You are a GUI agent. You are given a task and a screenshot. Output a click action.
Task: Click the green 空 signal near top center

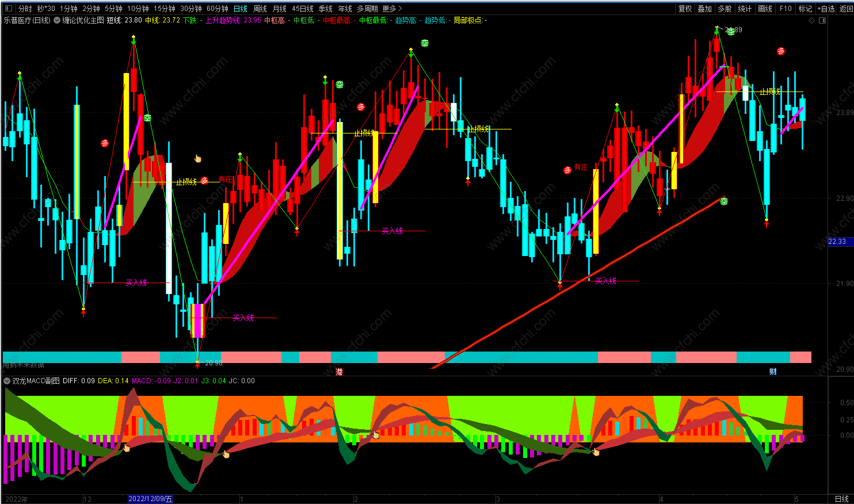click(x=425, y=43)
